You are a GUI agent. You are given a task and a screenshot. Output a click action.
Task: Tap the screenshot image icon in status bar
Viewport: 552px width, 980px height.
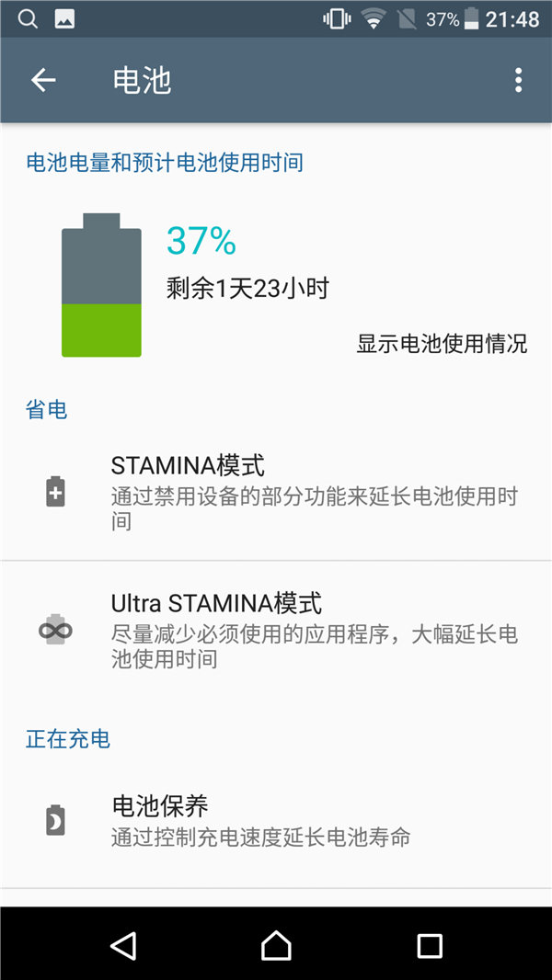63,18
